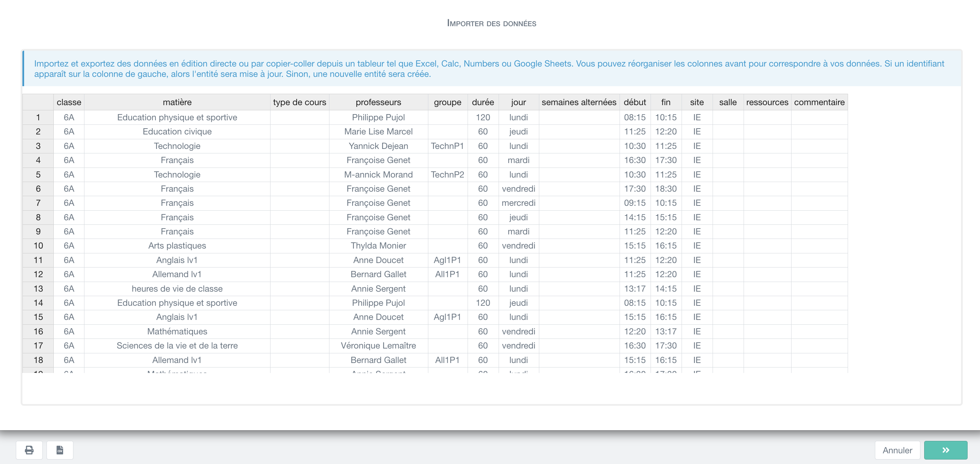The width and height of the screenshot is (980, 464).
Task: Select the 'TechnP1' groupe cell
Action: [x=447, y=146]
